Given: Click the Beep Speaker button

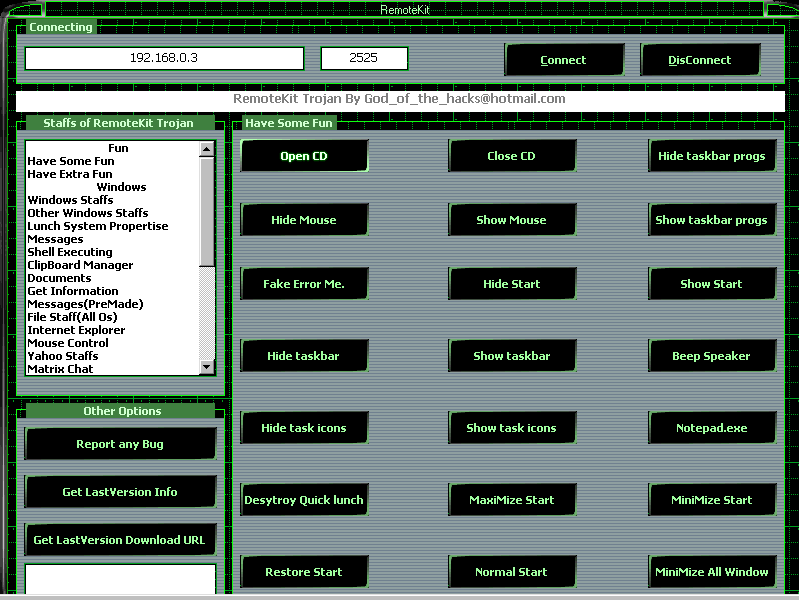Looking at the screenshot, I should pyautogui.click(x=712, y=356).
